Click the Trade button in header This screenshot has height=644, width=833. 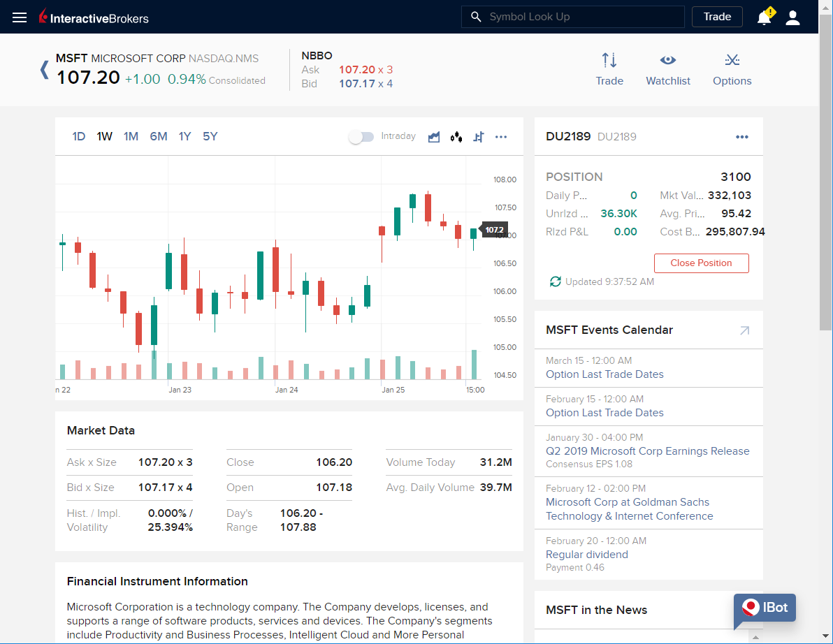point(717,17)
